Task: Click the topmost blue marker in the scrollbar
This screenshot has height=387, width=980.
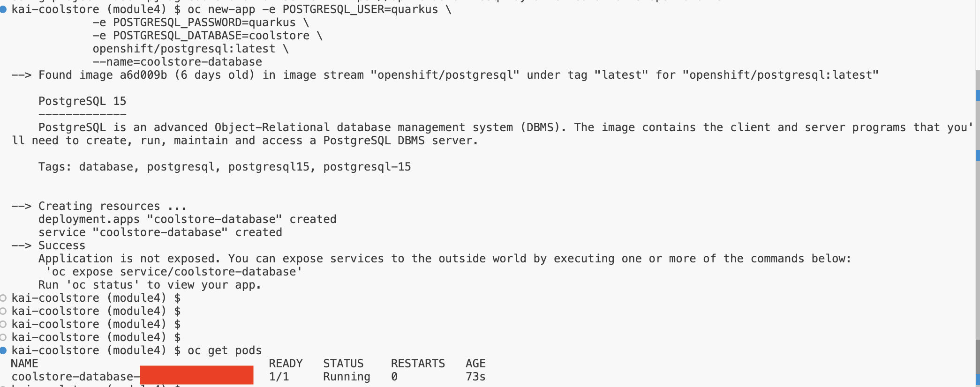Action: (978, 95)
